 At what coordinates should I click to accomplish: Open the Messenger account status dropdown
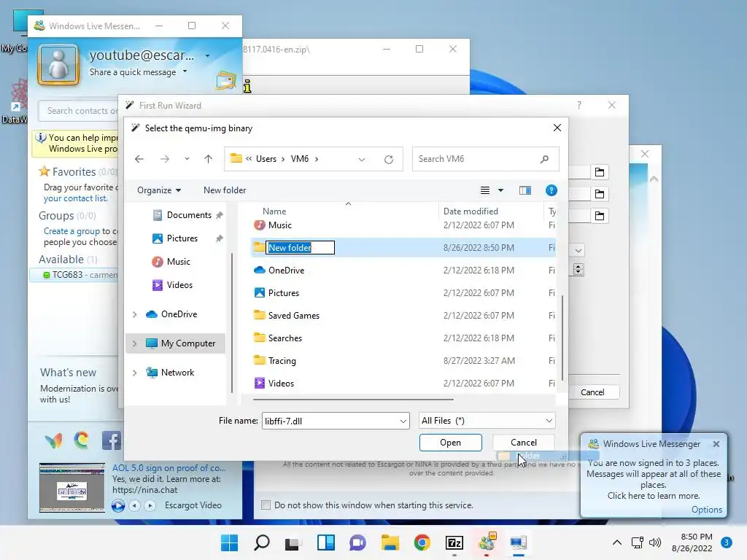[x=207, y=55]
